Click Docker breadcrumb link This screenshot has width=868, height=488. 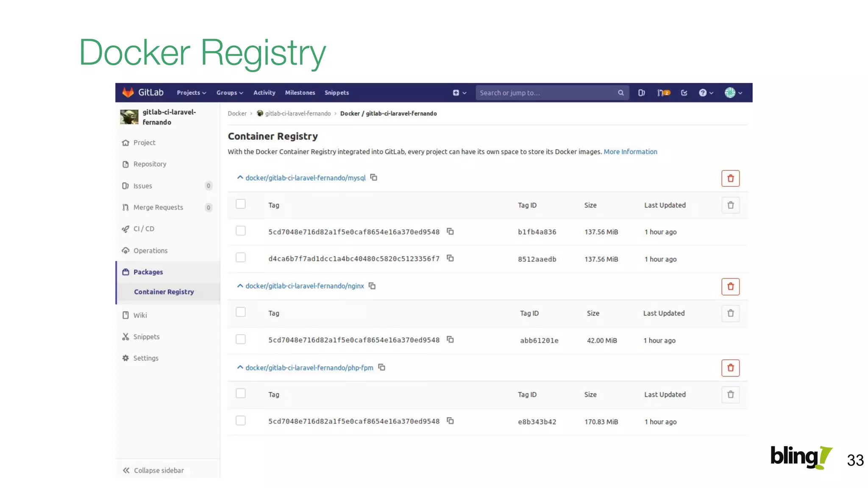237,114
